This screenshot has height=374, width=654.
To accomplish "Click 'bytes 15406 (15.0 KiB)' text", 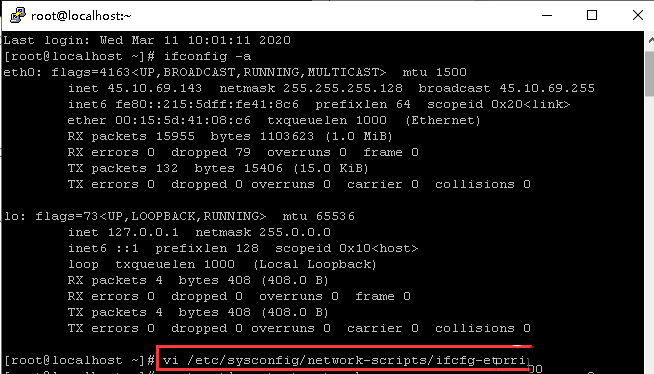I will point(282,168).
